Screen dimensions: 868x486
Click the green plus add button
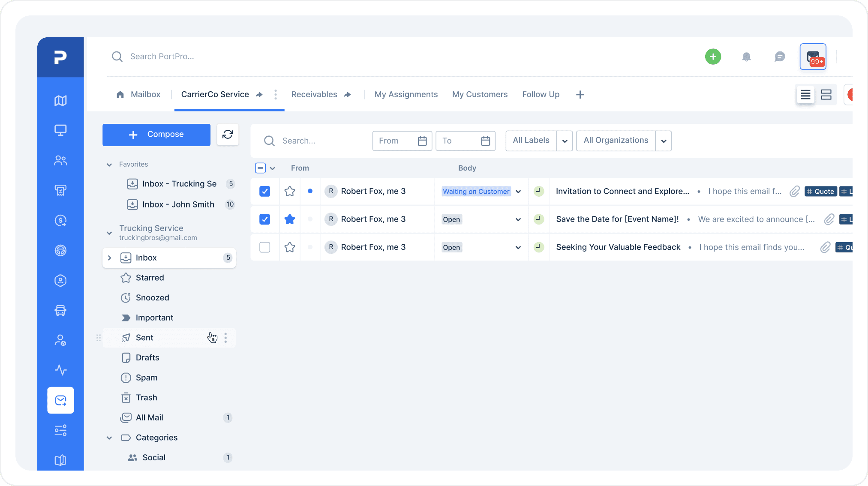pyautogui.click(x=713, y=57)
